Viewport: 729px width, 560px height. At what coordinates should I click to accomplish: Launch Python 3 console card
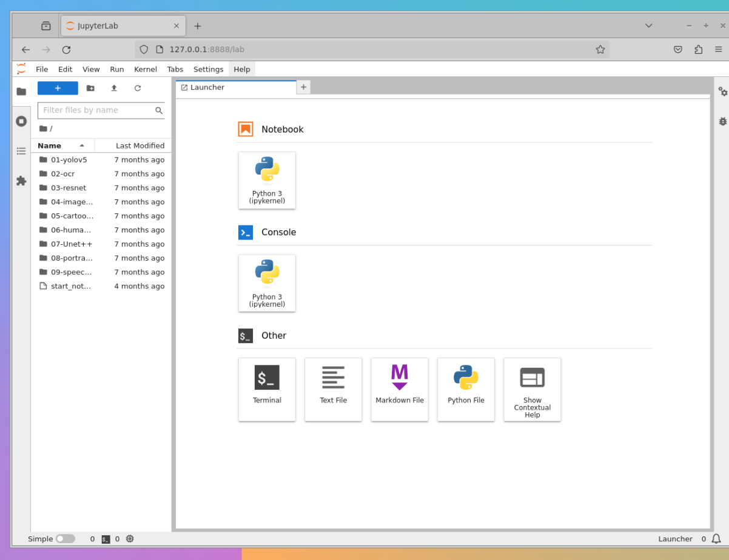click(x=267, y=284)
